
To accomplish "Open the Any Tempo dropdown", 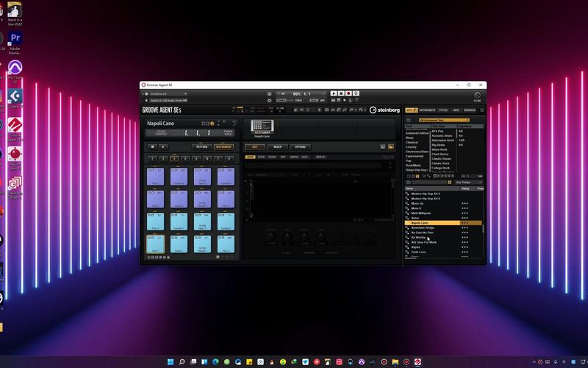I will [468, 183].
